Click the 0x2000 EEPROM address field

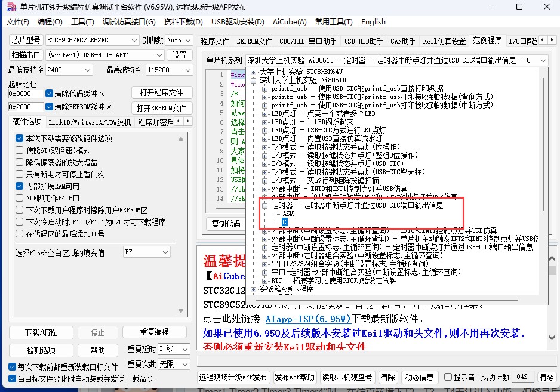[x=25, y=107]
